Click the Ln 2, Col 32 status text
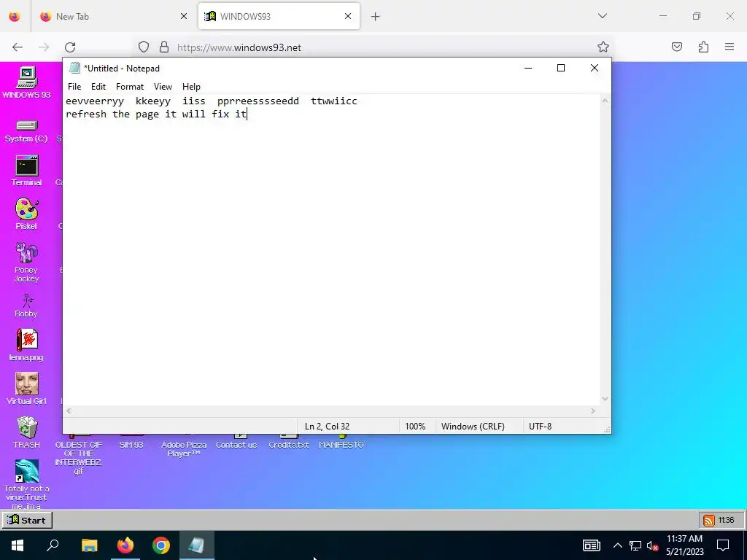 click(328, 426)
